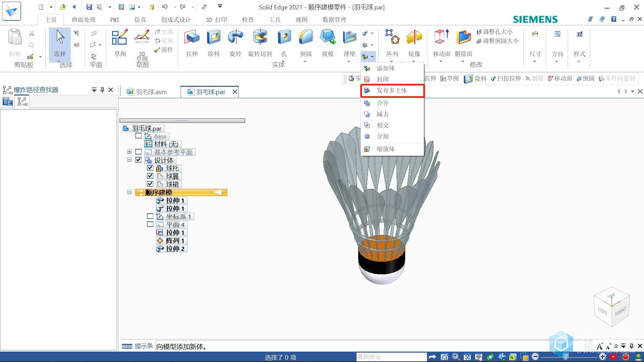This screenshot has height=362, width=644.
Task: Click the 部件 button in sketch group
Action: coord(164,50)
